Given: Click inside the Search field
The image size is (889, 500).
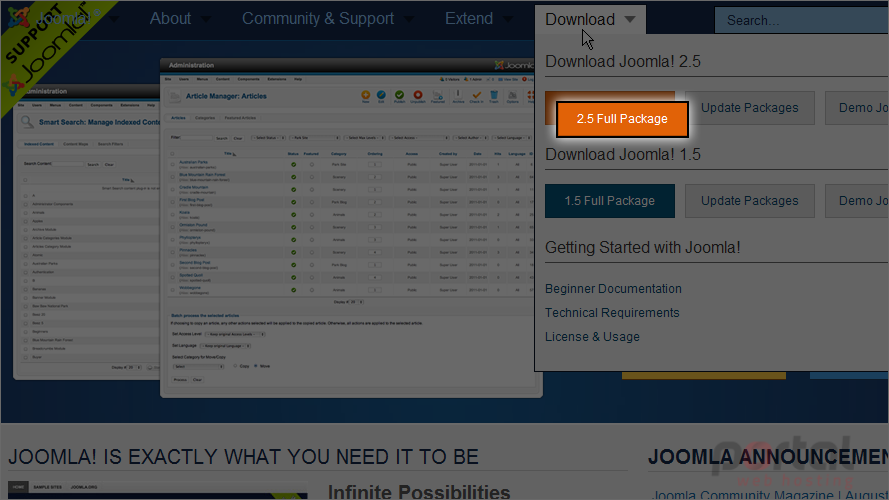Looking at the screenshot, I should pyautogui.click(x=802, y=20).
